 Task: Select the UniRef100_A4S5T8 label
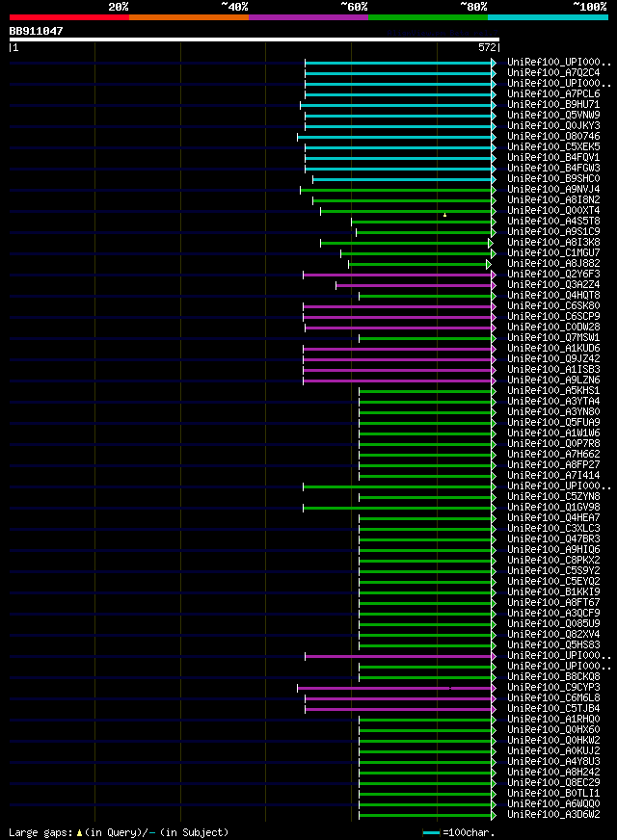point(553,222)
